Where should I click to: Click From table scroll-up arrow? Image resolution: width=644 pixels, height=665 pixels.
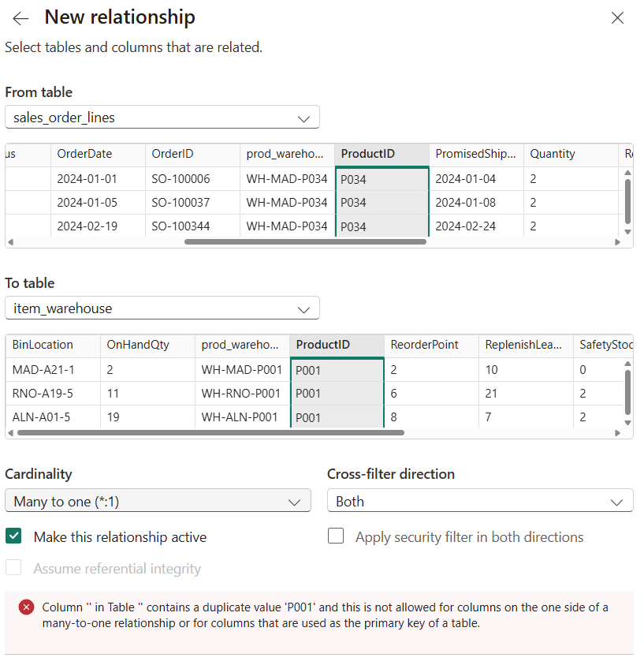point(628,173)
